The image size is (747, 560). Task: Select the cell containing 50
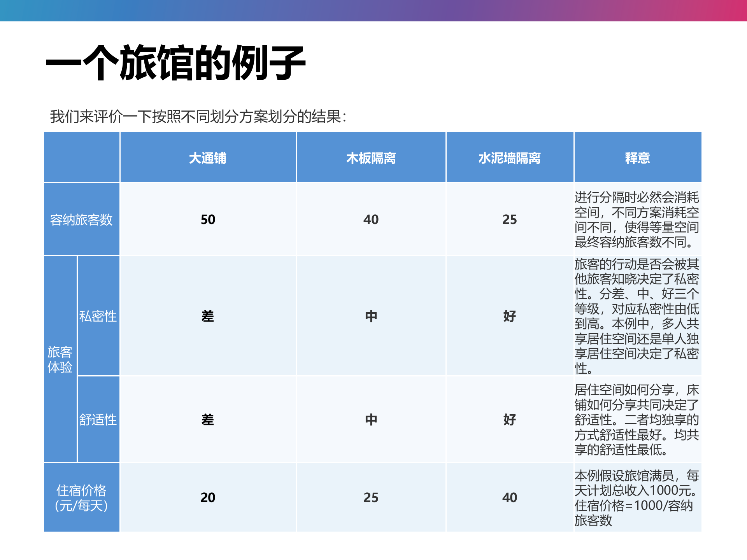pyautogui.click(x=208, y=220)
